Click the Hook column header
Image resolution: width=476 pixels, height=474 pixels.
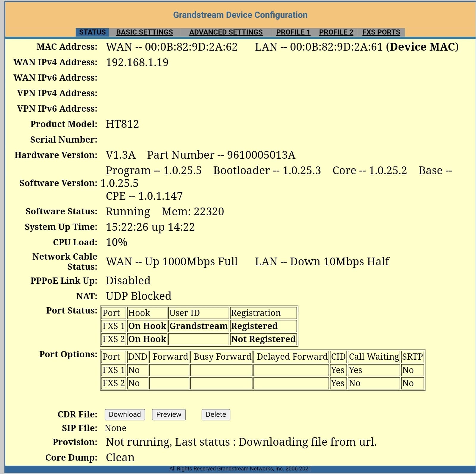[147, 313]
